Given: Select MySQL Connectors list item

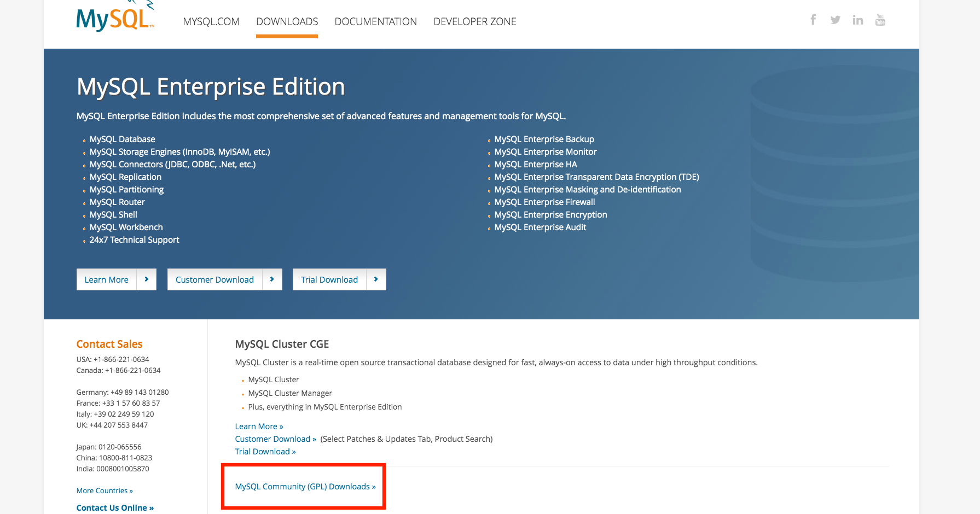Looking at the screenshot, I should pos(172,165).
